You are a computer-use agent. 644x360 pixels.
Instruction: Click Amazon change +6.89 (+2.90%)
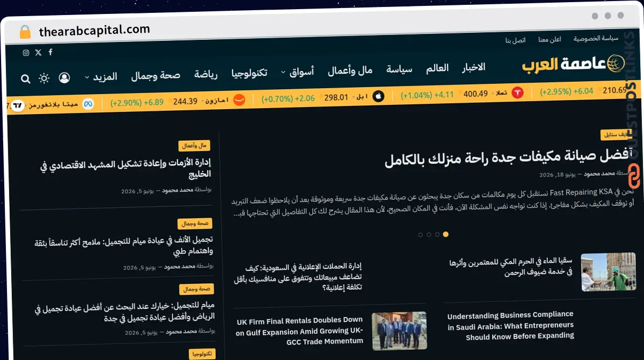point(137,102)
